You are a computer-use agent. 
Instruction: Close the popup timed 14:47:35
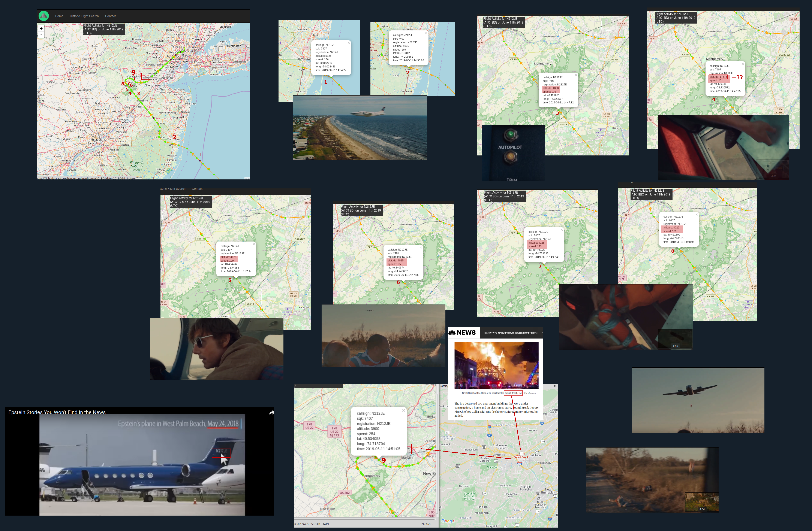click(421, 247)
